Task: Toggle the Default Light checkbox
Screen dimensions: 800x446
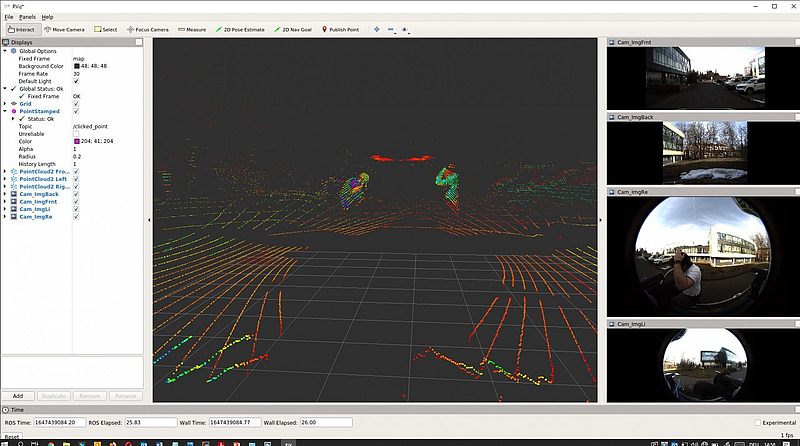Action: click(76, 81)
